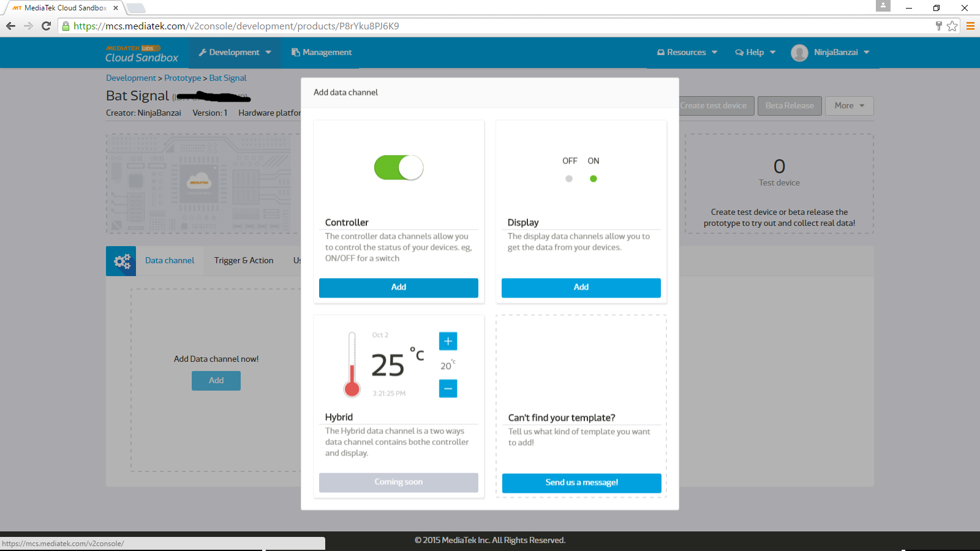Add a Controller data channel

point(399,288)
